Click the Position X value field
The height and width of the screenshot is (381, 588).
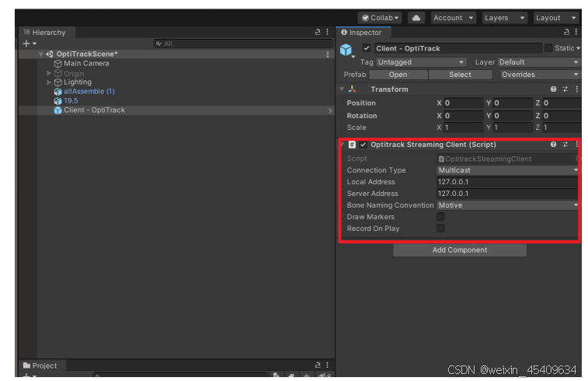tap(464, 103)
